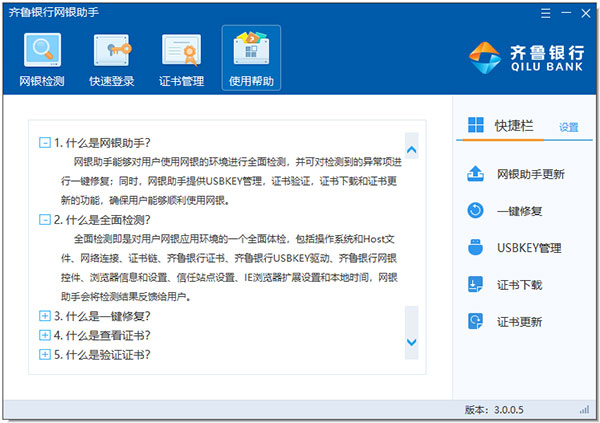Screen dimensions: 600x423
Task: Click the version text 版本: 3.0.0.5
Action: click(x=494, y=410)
